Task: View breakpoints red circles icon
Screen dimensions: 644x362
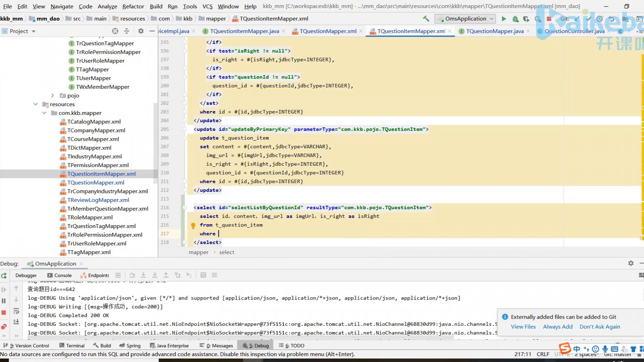Action: point(4,326)
